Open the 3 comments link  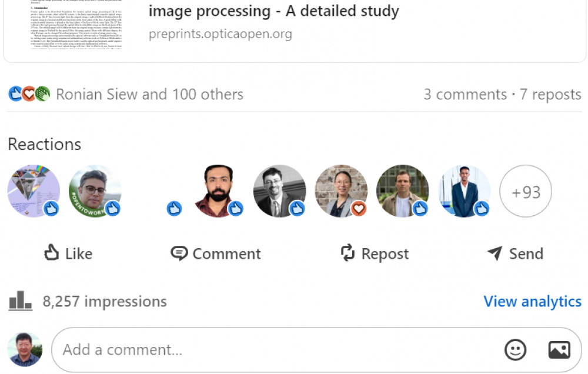tap(465, 94)
